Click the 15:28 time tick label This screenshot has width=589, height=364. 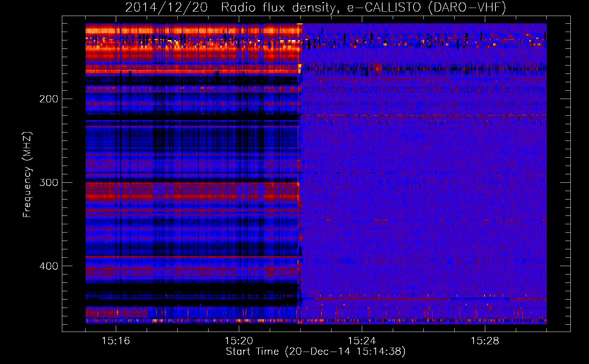[485, 341]
